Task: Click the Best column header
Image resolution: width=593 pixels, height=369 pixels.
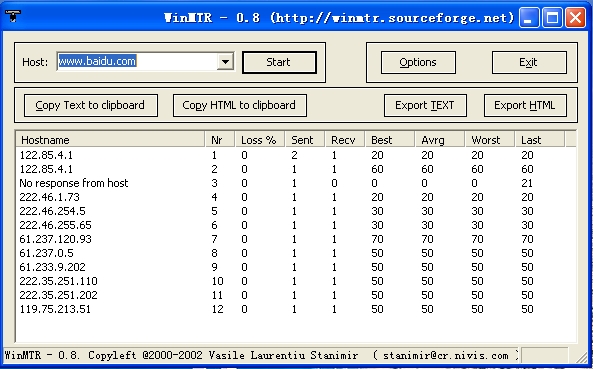Action: [x=390, y=140]
